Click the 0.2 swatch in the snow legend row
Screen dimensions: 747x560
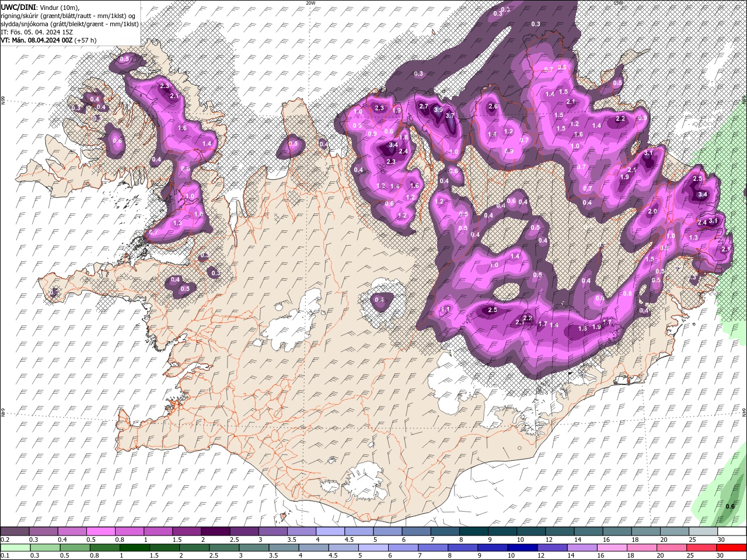(15, 531)
